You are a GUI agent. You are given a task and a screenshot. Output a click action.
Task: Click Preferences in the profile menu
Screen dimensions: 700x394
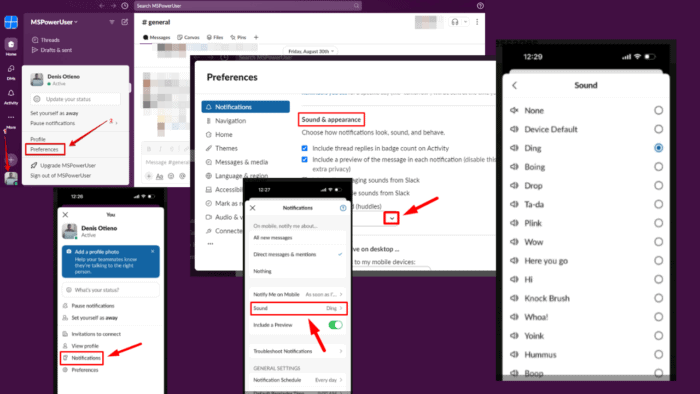click(45, 149)
